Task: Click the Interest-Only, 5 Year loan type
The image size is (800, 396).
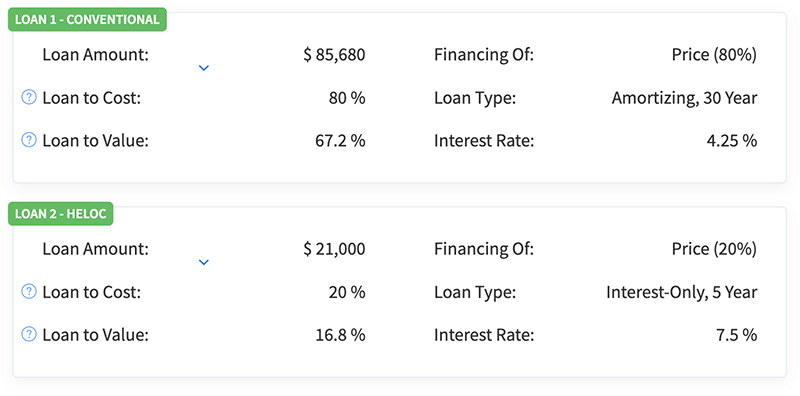Action: point(682,292)
